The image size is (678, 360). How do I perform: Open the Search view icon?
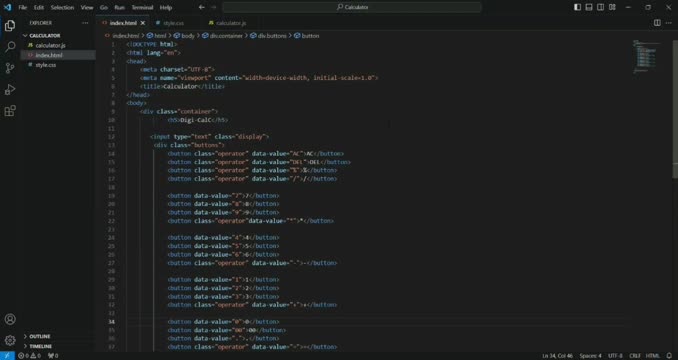coord(10,47)
